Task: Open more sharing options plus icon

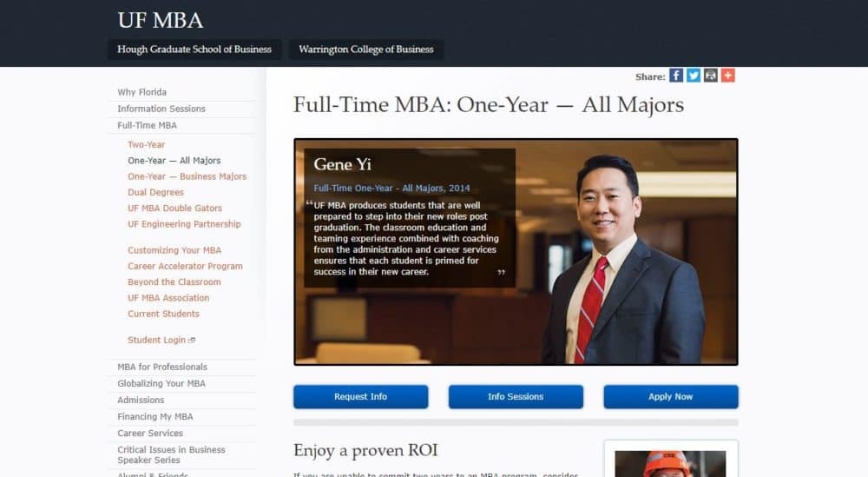Action: (x=728, y=76)
